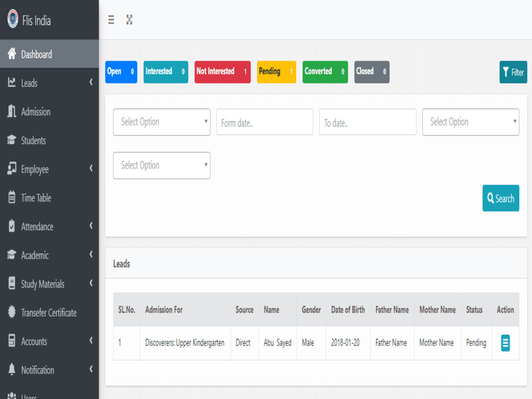This screenshot has width=532, height=399.
Task: Filter by Pending status badge
Action: click(277, 72)
